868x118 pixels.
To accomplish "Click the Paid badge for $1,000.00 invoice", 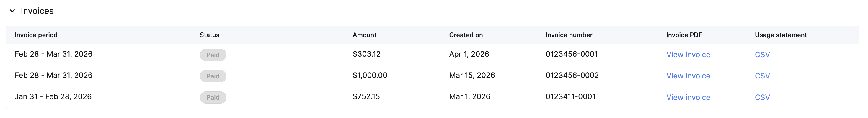I will pyautogui.click(x=213, y=76).
